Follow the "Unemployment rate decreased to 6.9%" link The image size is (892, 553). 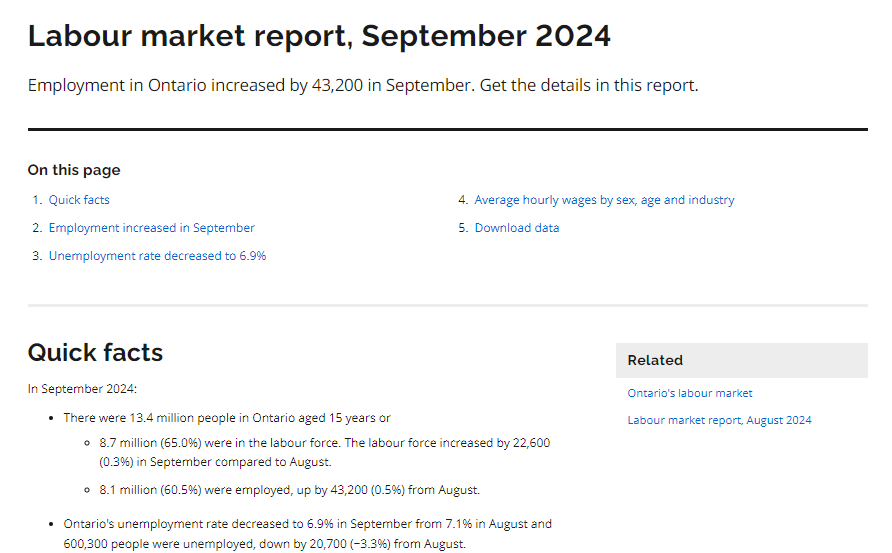click(157, 256)
